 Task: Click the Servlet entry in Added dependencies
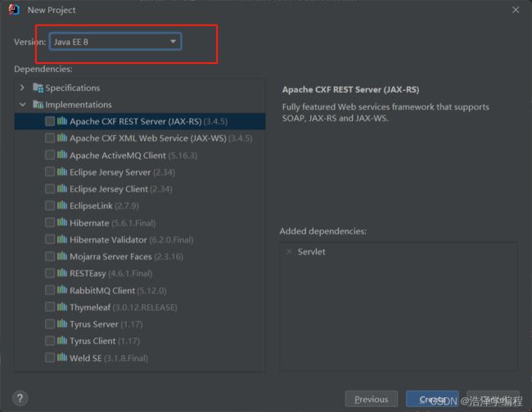pos(312,251)
